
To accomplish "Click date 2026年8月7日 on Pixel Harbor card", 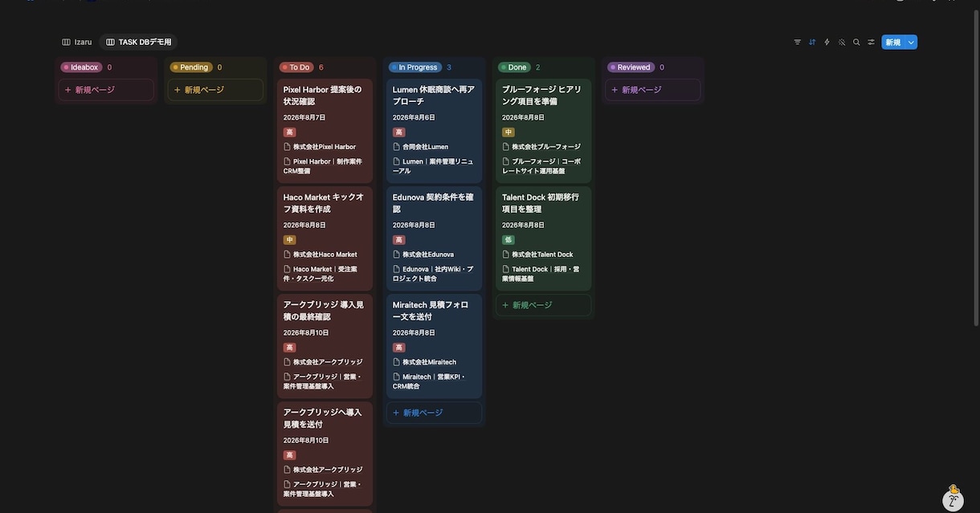I will click(x=304, y=117).
